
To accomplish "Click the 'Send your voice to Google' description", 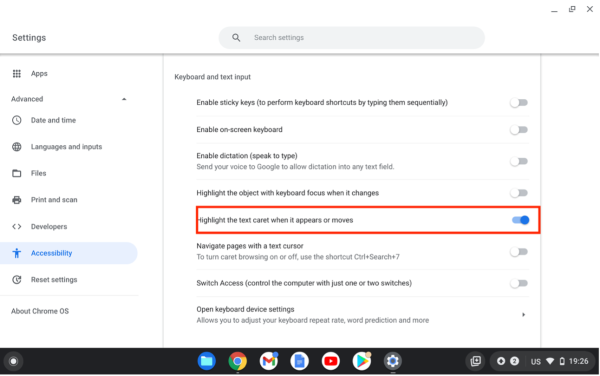I will pyautogui.click(x=295, y=167).
